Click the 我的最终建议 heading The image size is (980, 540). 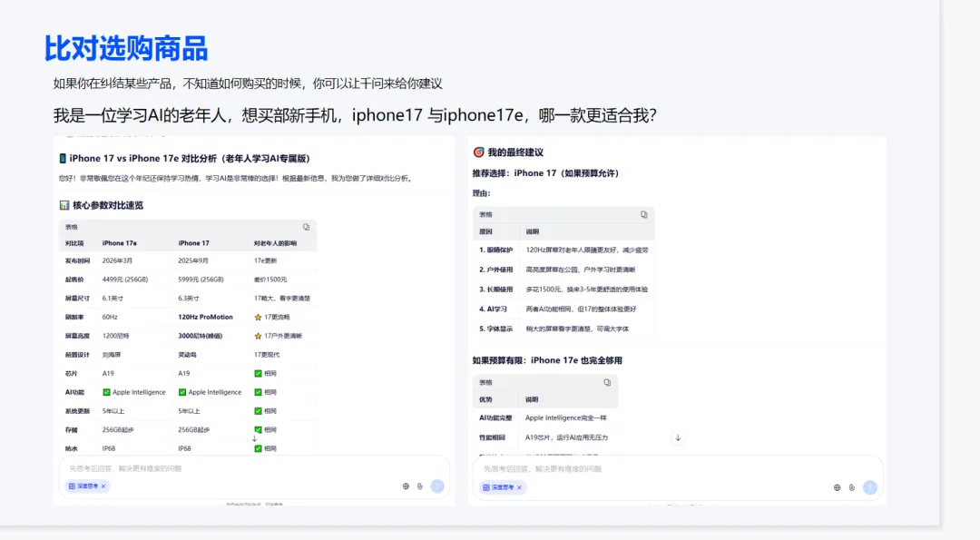tap(515, 152)
